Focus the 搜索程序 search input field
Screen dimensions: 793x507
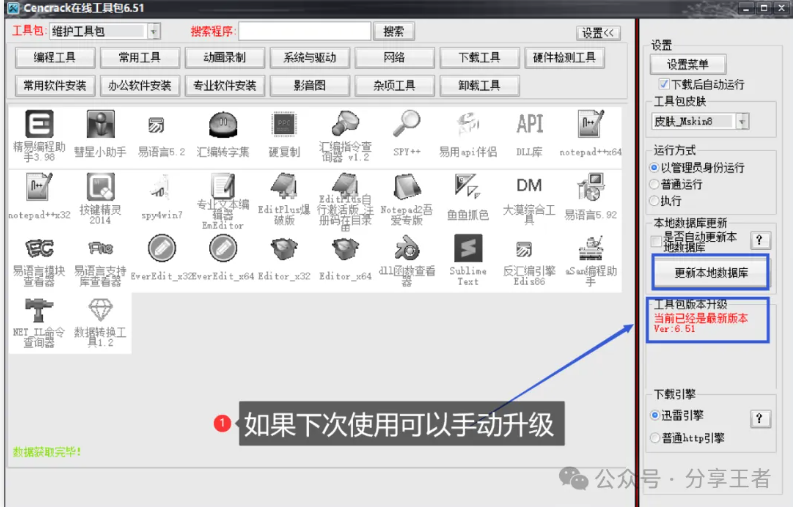(304, 31)
